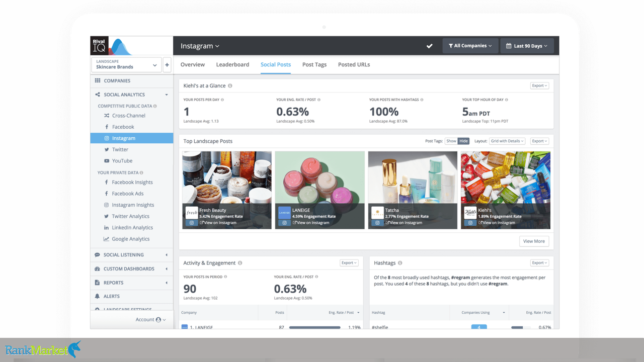Click the LANEIGE engagement rate bar
This screenshot has width=644, height=362.
pyautogui.click(x=315, y=327)
